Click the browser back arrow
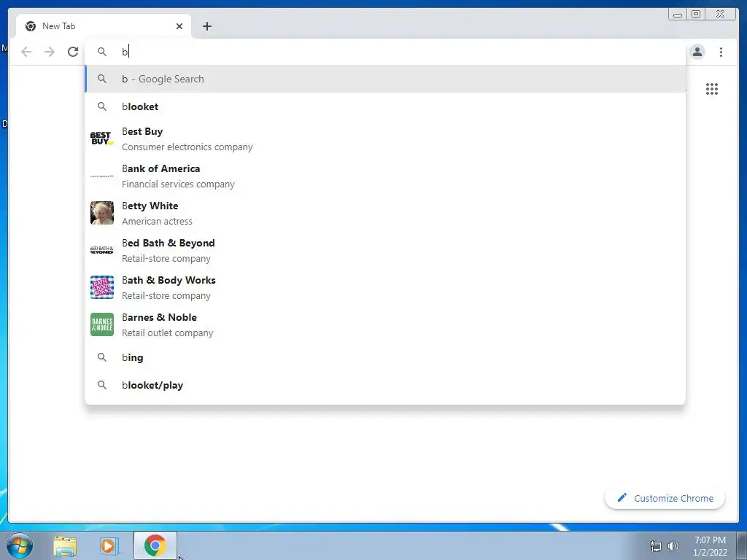Screen dimensions: 747x560 [26, 52]
